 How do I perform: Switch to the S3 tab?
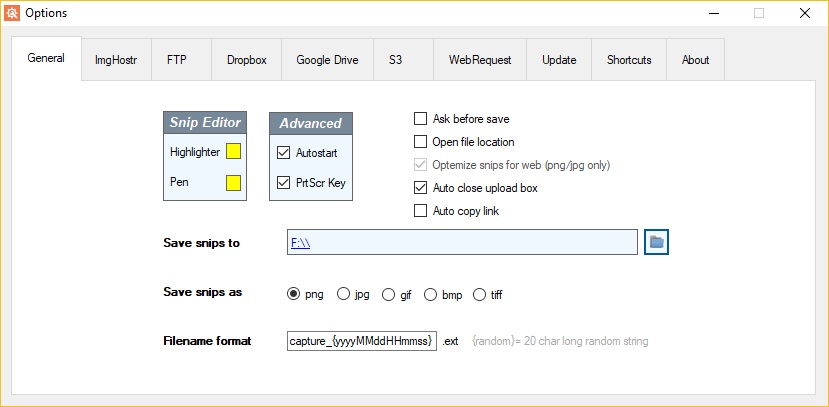pos(403,60)
